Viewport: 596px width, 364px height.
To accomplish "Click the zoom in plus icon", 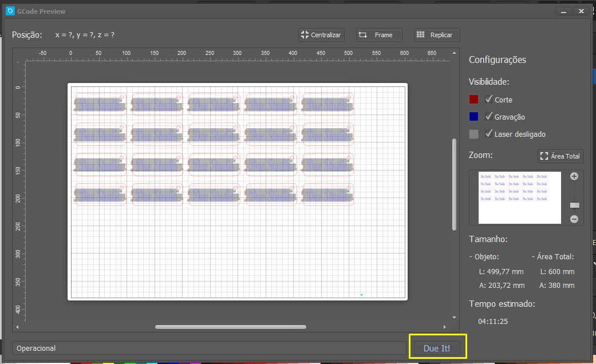I will [x=574, y=176].
